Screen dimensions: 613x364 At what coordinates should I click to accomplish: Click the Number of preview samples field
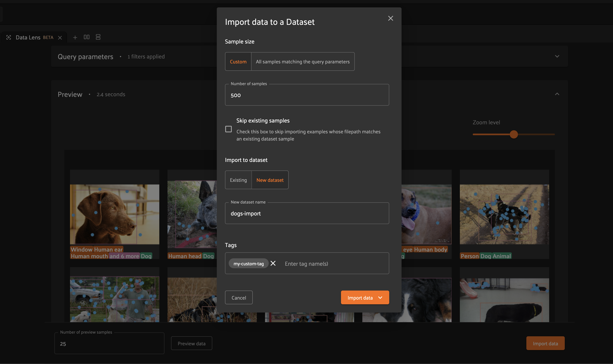(109, 343)
